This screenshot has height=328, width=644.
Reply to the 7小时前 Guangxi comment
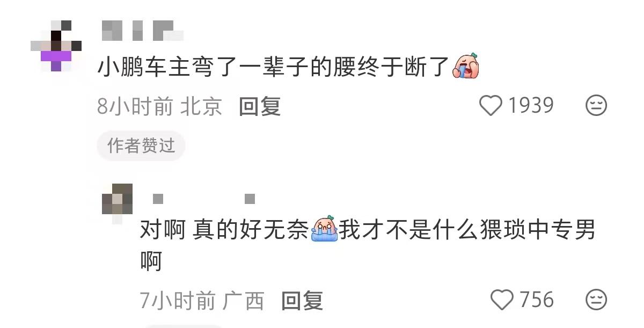coord(303,301)
